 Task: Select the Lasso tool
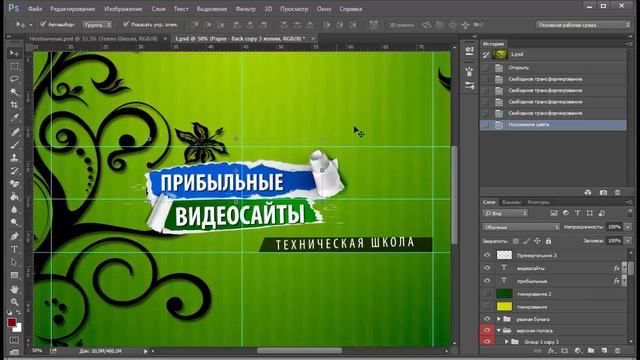pos(14,79)
